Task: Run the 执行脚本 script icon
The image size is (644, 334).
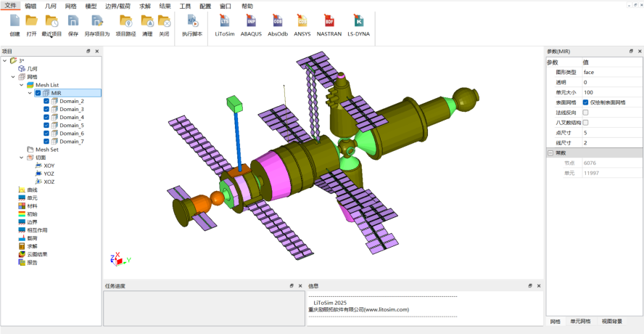Action: [192, 21]
